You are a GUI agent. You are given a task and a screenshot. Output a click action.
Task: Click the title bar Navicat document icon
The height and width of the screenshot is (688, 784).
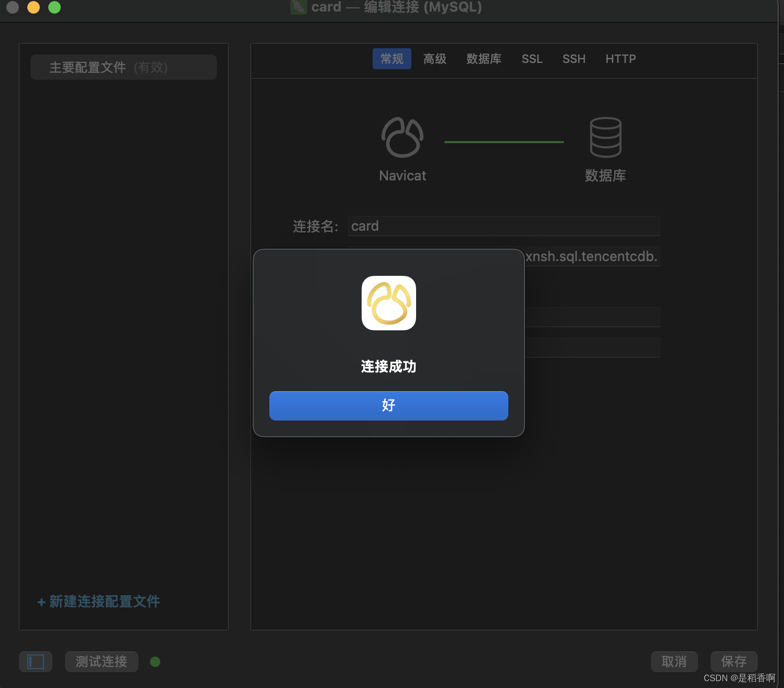click(298, 7)
